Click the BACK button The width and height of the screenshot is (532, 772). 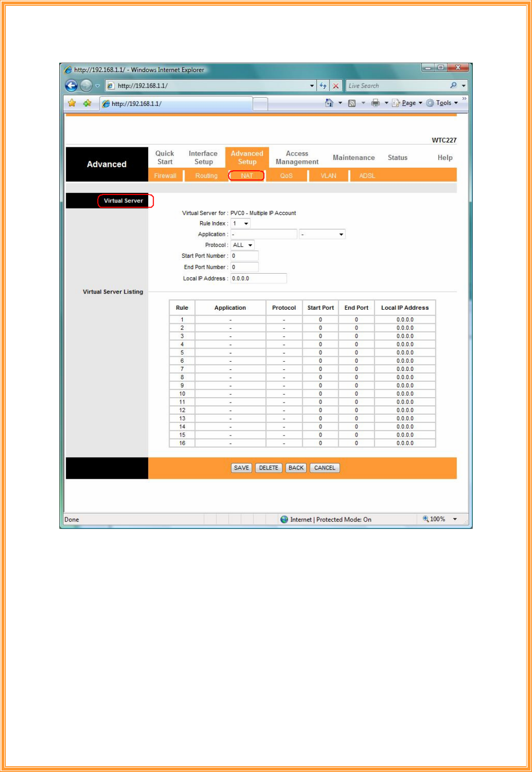[x=296, y=468]
